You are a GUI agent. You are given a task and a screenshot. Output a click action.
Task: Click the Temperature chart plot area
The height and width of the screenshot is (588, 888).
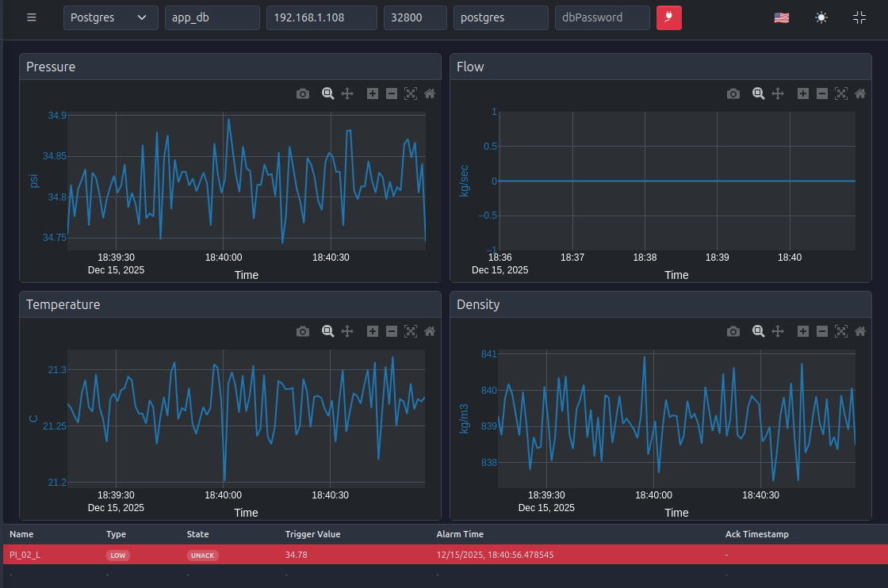(247, 418)
